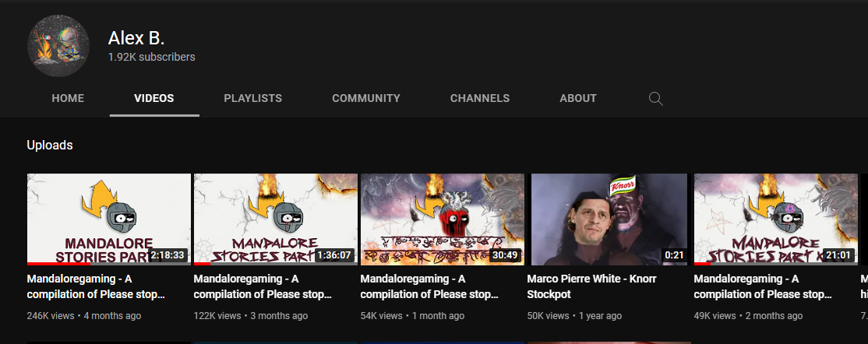Switch to the HOME tab

tap(68, 98)
